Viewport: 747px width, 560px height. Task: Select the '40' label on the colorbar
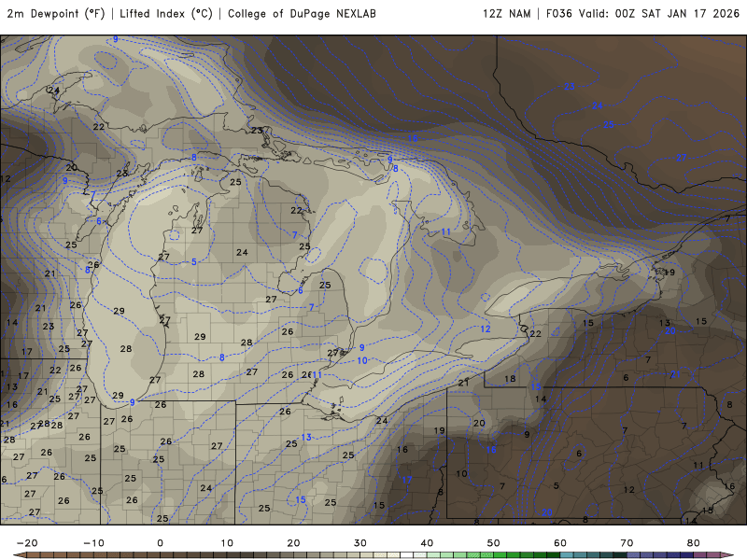427,543
